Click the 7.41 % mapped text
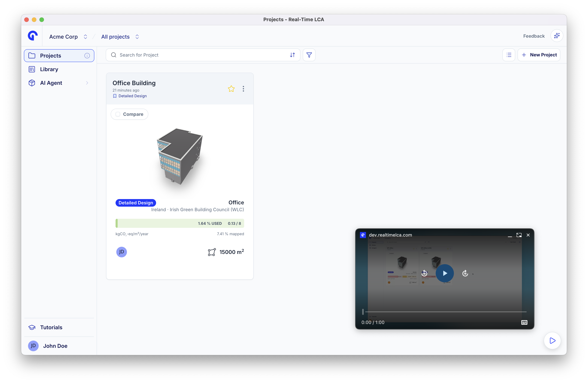The image size is (588, 383). 230,234
